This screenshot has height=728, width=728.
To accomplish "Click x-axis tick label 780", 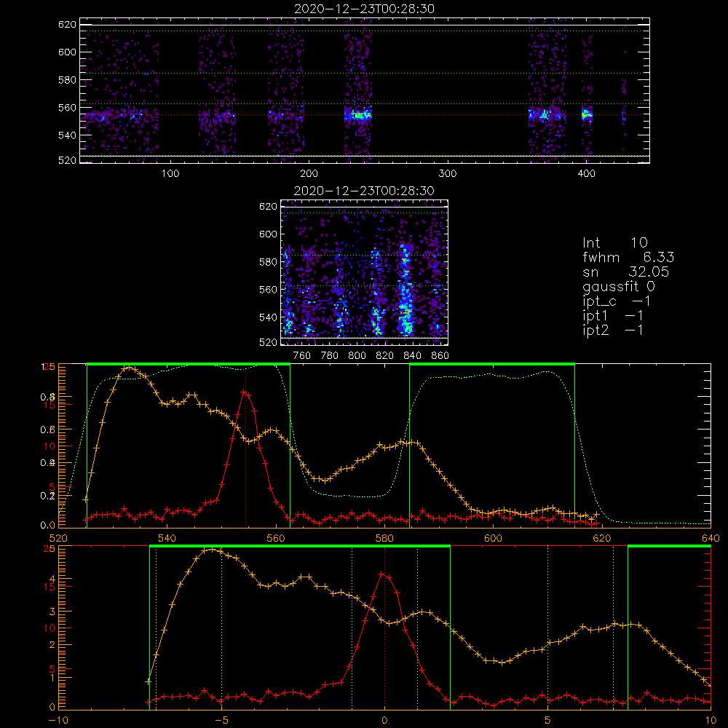I will click(330, 356).
